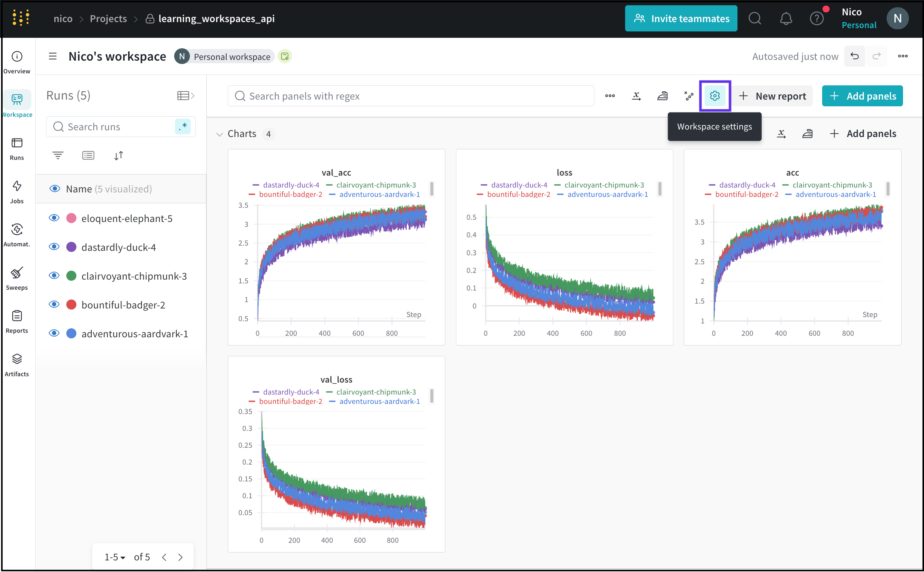Collapse the Charts section
Screen dimensions: 924x572
click(x=219, y=134)
